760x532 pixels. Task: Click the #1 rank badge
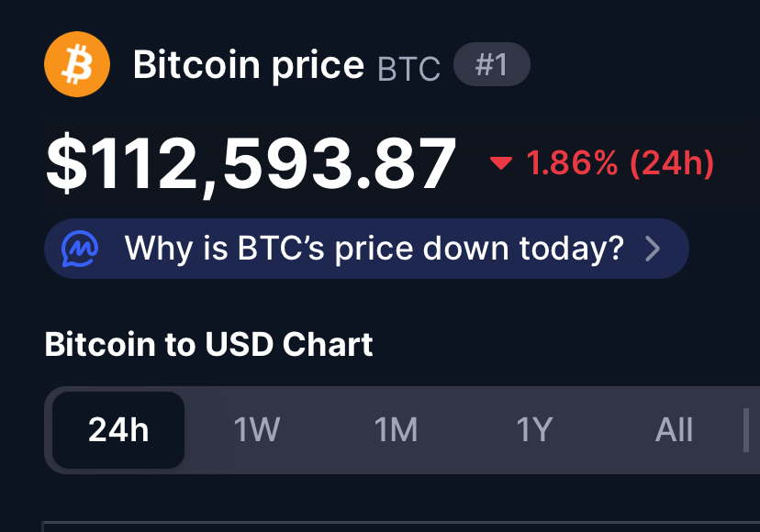[491, 65]
